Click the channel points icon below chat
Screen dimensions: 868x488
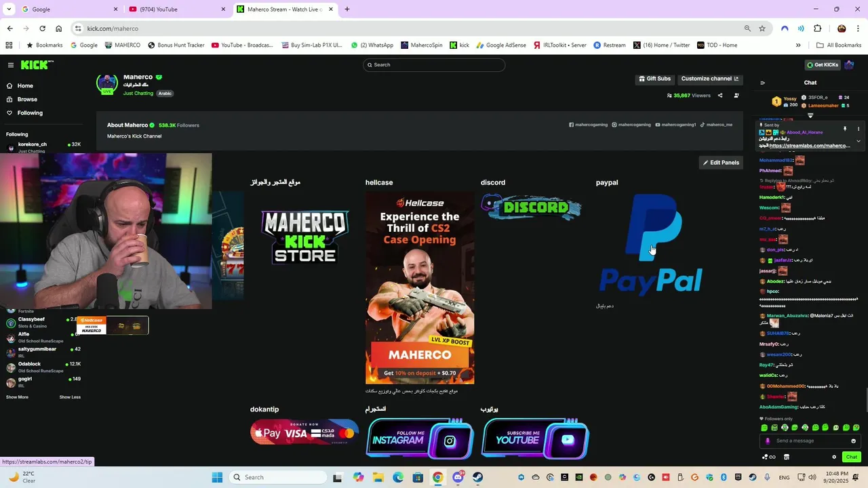coord(769,457)
